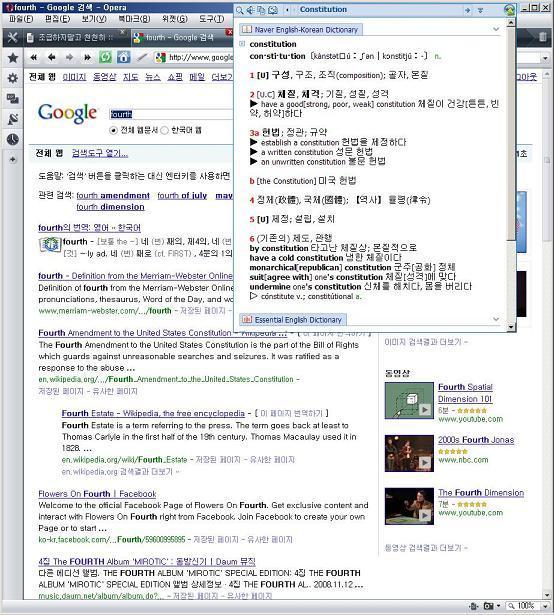Click the fourth toolbar icon in dictionary popup
This screenshot has width=554, height=615.
(x=273, y=10)
